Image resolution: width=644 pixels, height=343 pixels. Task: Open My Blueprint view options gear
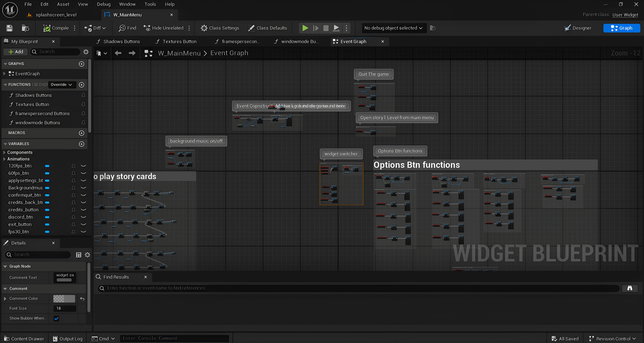click(86, 52)
